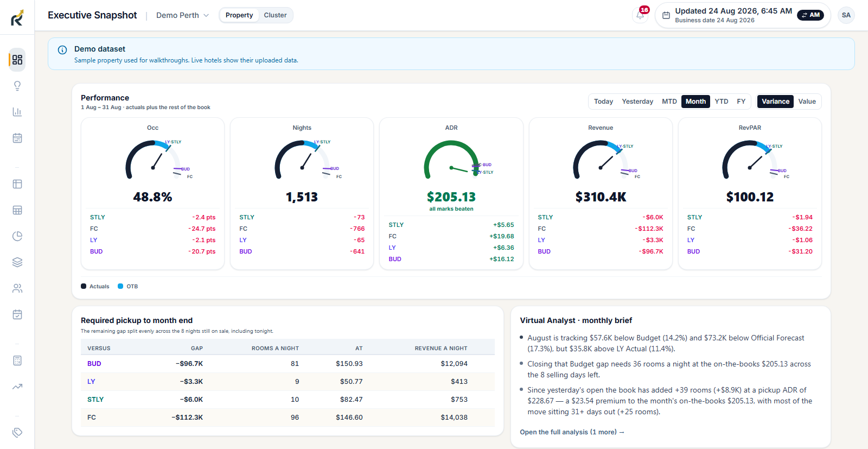Select the Value display mode
The width and height of the screenshot is (868, 449).
tap(807, 102)
